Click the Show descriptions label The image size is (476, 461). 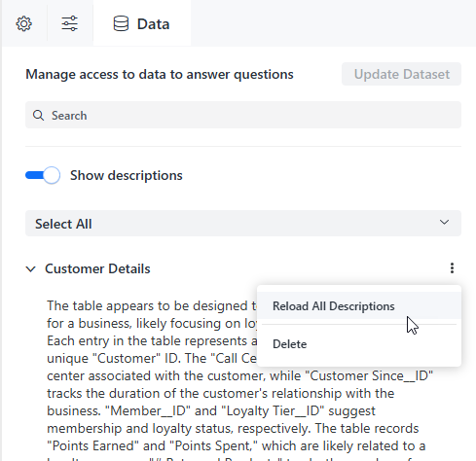tap(127, 175)
